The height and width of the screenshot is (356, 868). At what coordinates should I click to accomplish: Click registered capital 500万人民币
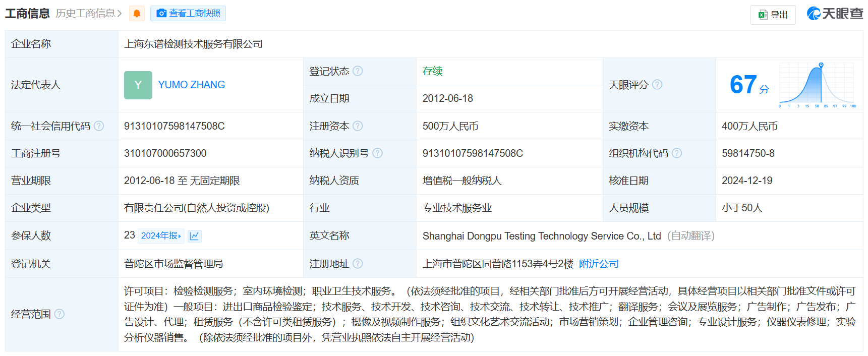pos(450,126)
